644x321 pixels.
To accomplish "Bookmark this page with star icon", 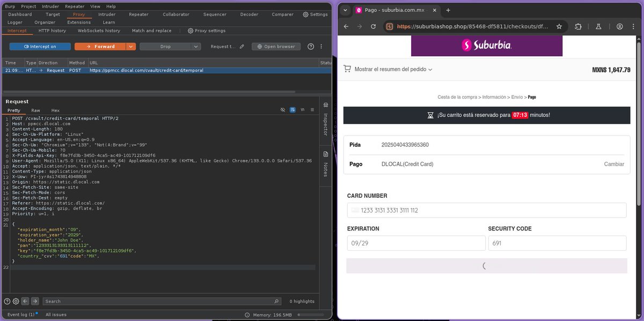I will click(559, 26).
